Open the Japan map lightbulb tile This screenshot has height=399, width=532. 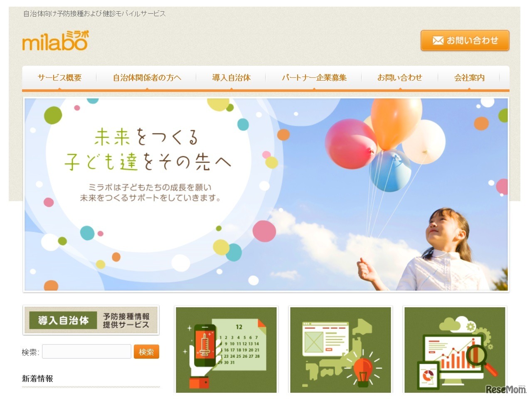(x=340, y=350)
